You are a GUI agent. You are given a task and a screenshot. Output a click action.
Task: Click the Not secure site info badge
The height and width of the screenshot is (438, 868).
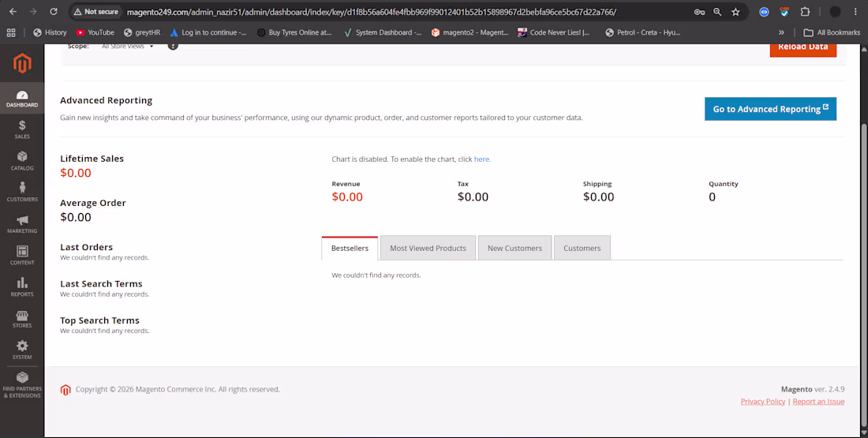(x=96, y=12)
